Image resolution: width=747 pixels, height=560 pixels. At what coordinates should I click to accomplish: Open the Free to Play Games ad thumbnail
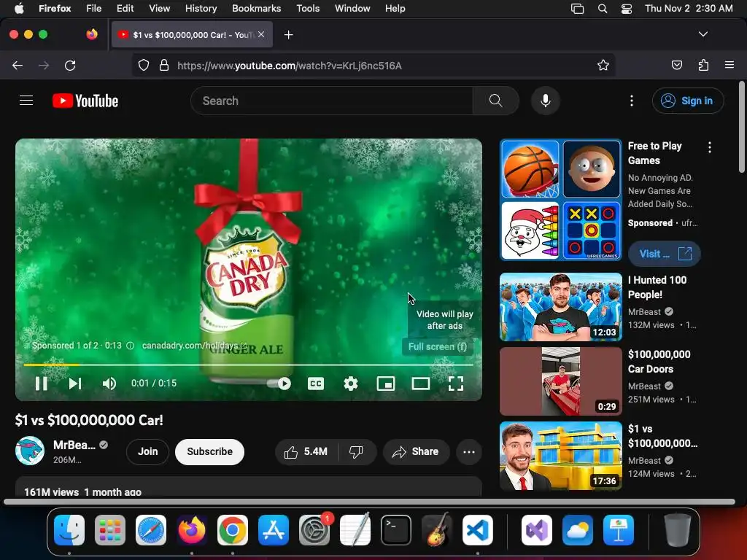click(x=561, y=200)
